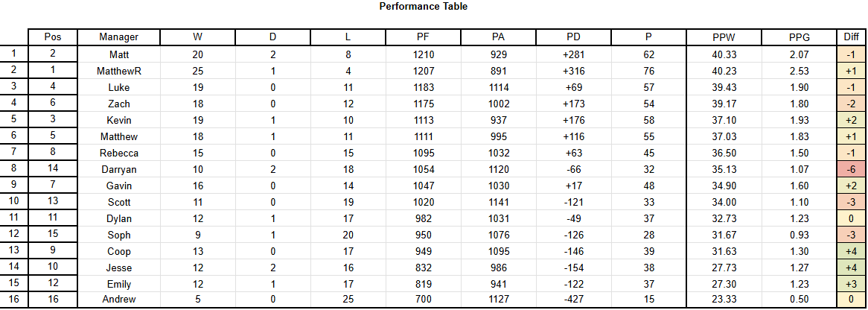Select Zach's PPW value 39.17
The width and height of the screenshot is (868, 310).
(724, 104)
